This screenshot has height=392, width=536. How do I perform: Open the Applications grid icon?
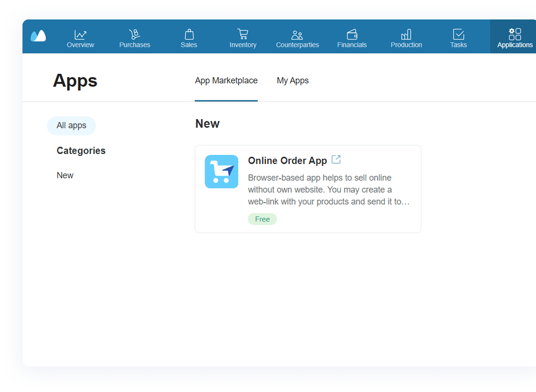pos(515,34)
